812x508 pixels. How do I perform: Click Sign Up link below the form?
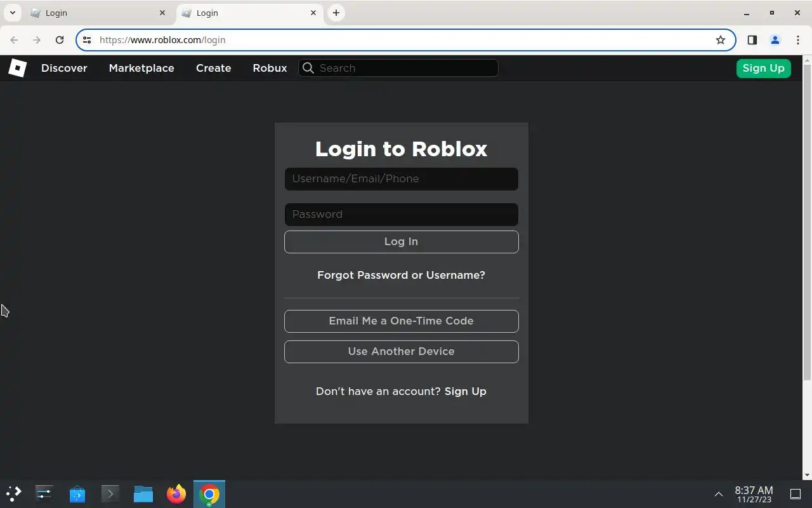pyautogui.click(x=465, y=391)
